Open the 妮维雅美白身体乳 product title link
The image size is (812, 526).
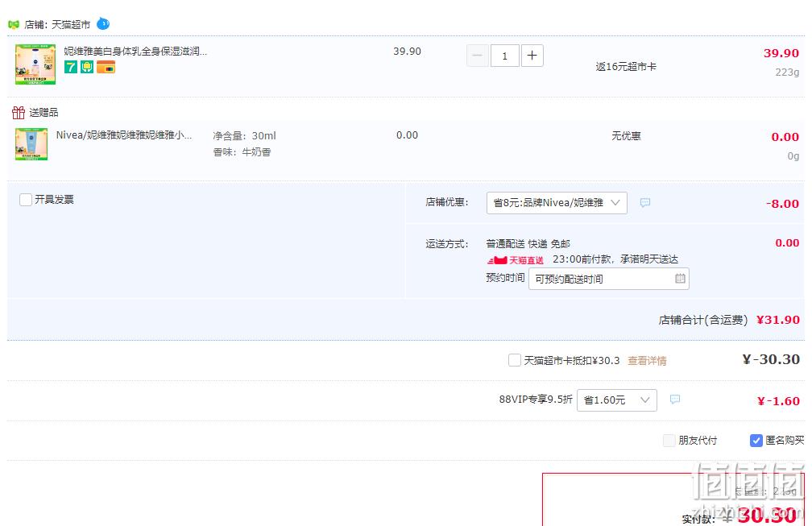point(135,51)
